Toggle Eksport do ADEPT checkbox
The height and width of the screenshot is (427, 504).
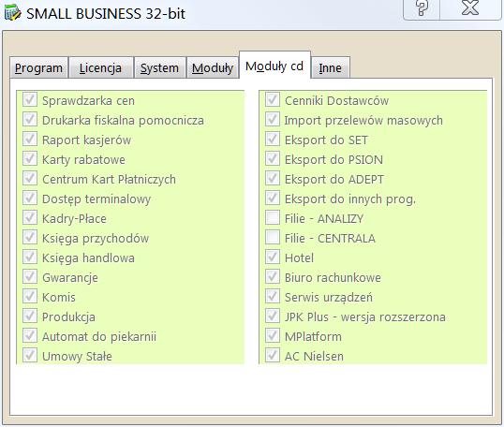point(273,178)
